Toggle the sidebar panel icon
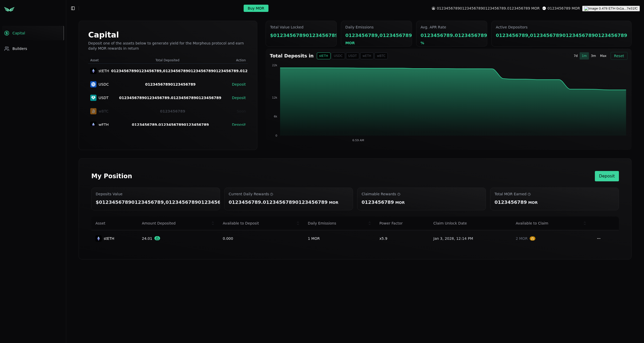644x343 pixels. tap(73, 8)
